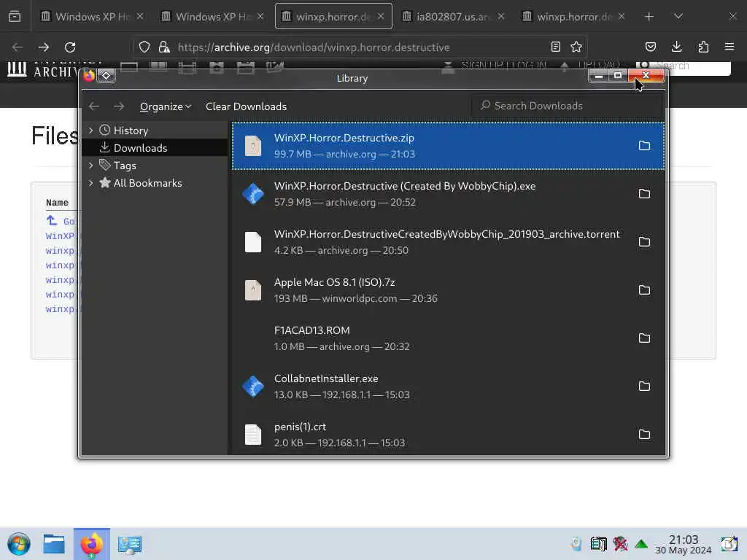Click the Library back arrow

94,106
